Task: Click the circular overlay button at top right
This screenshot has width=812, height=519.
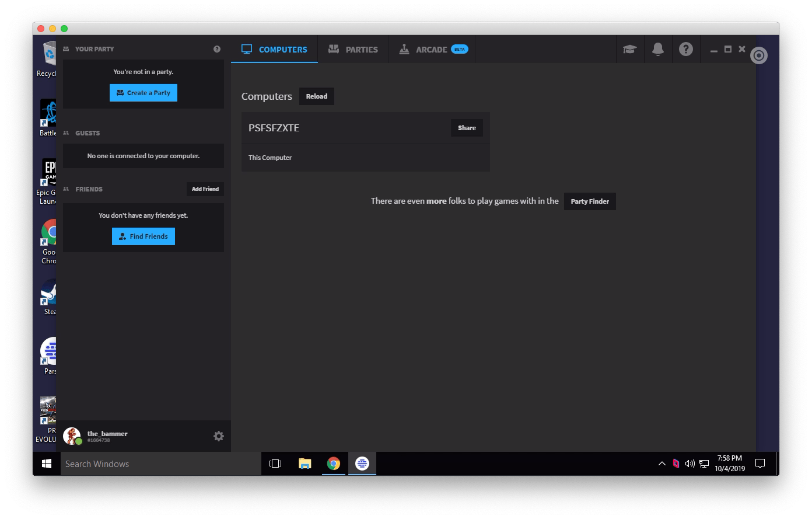Action: [x=758, y=55]
